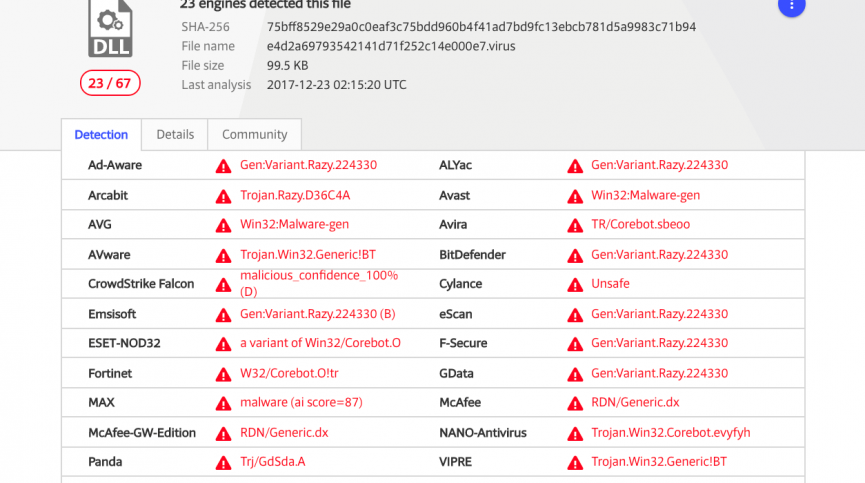Click the warning icon beside Ad-Aware result

[223, 166]
